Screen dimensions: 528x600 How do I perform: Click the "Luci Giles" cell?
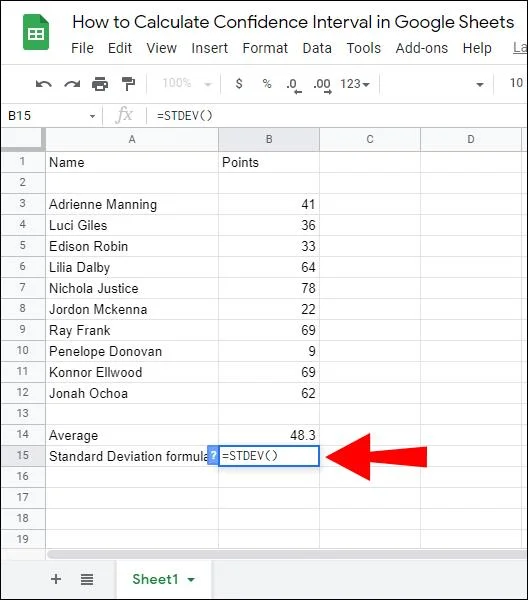pyautogui.click(x=132, y=225)
